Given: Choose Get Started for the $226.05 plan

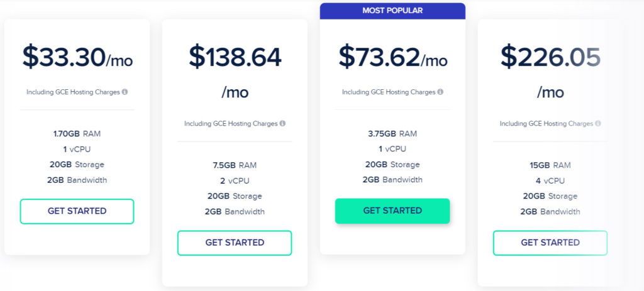Looking at the screenshot, I should (x=550, y=243).
